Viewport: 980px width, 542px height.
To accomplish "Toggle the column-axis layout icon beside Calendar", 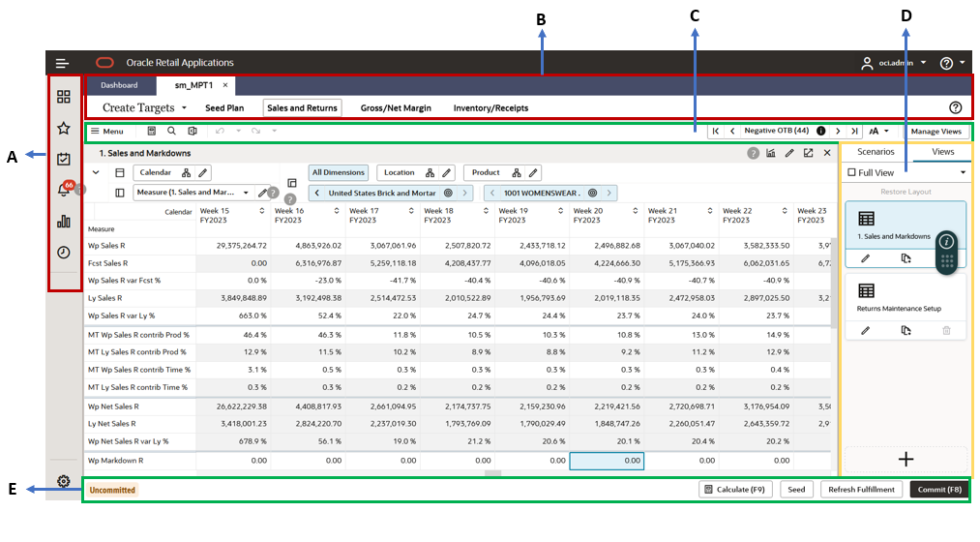I will (120, 172).
